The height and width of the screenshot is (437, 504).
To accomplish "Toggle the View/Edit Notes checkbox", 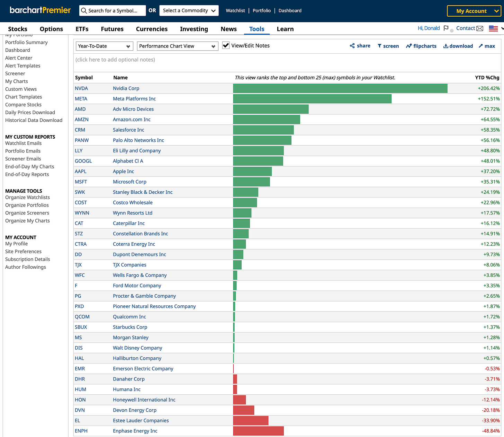I will [226, 45].
